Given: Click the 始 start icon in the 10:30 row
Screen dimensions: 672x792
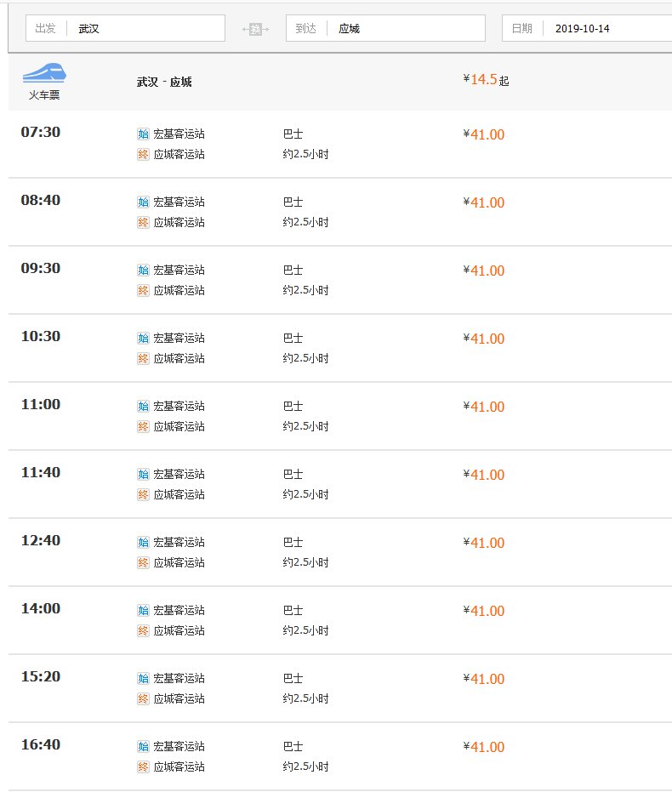Looking at the screenshot, I should pos(143,338).
